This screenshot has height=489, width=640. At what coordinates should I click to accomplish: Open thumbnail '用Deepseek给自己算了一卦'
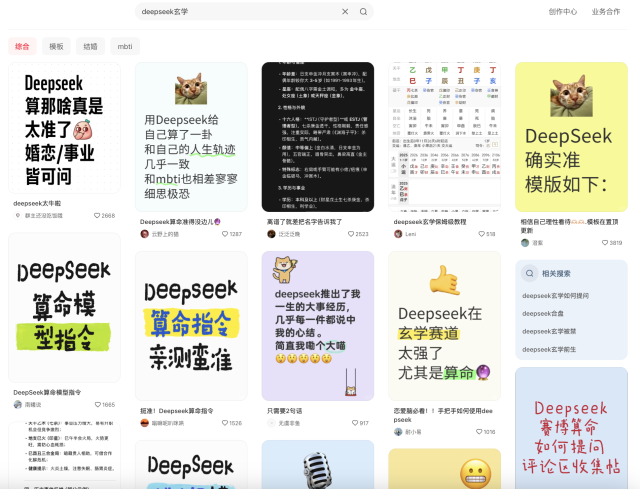(x=191, y=137)
